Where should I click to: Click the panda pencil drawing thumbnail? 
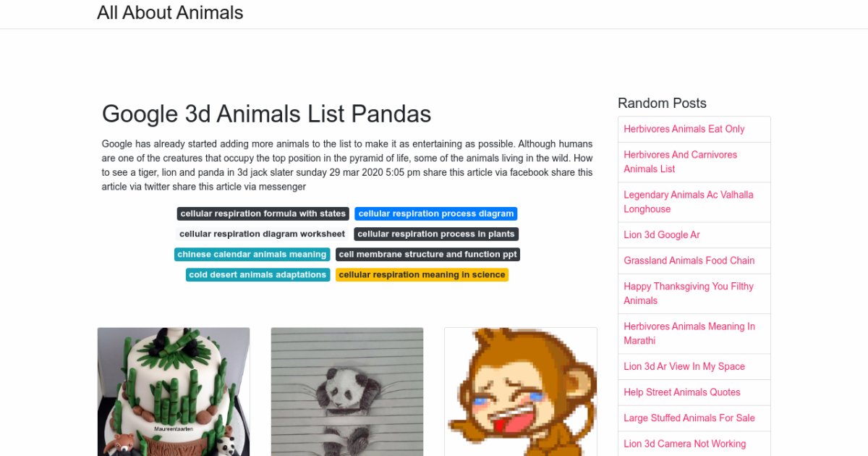(347, 392)
